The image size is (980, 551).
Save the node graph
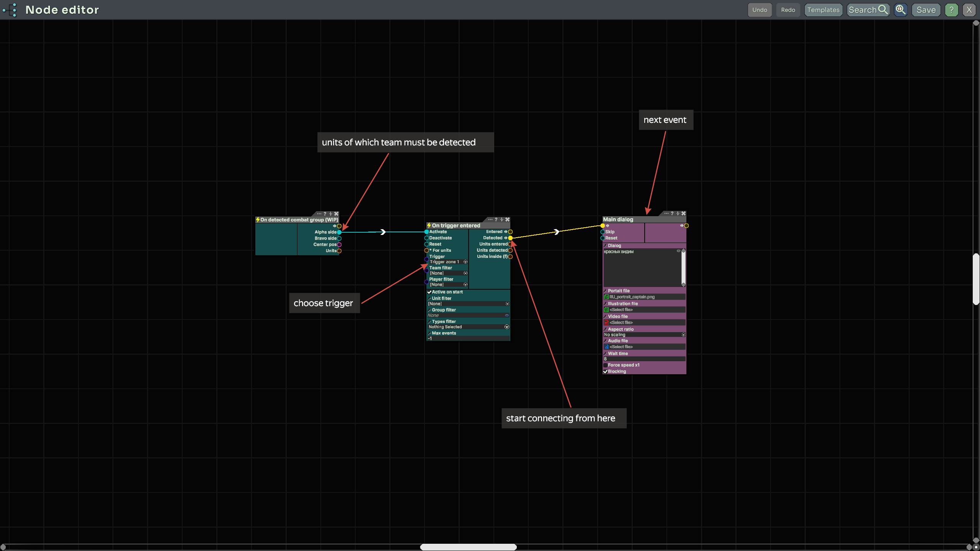926,10
